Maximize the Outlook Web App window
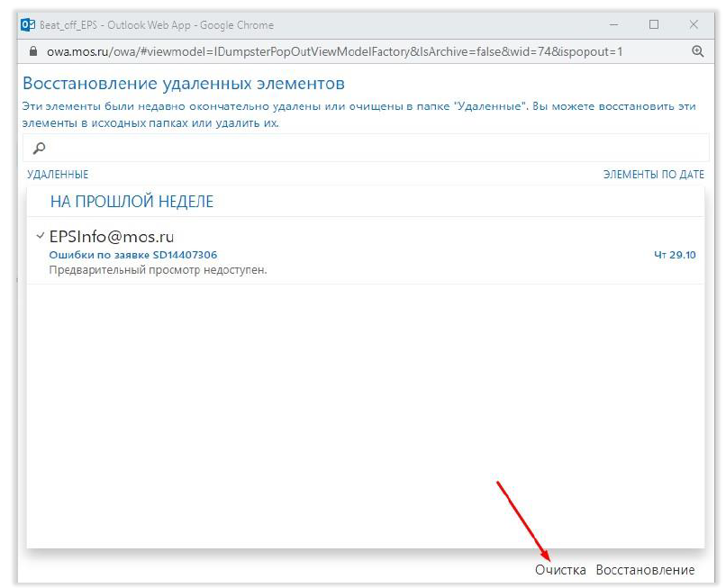 pos(654,24)
